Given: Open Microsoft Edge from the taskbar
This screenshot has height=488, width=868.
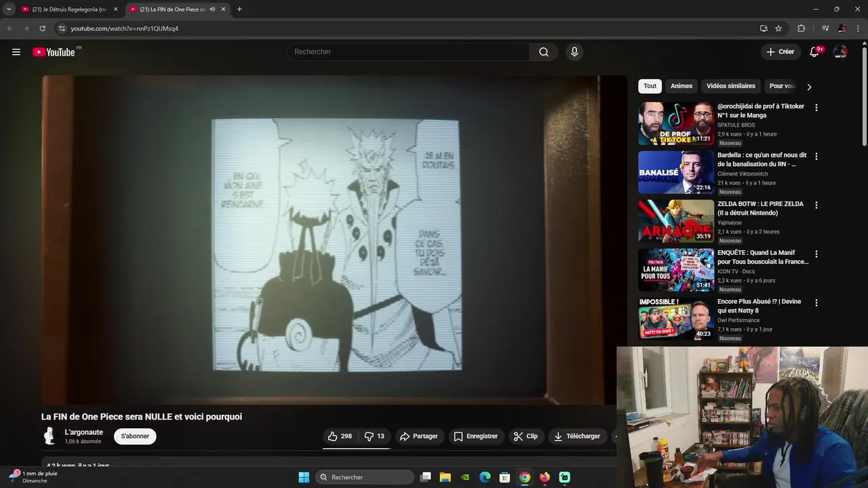Looking at the screenshot, I should (485, 477).
